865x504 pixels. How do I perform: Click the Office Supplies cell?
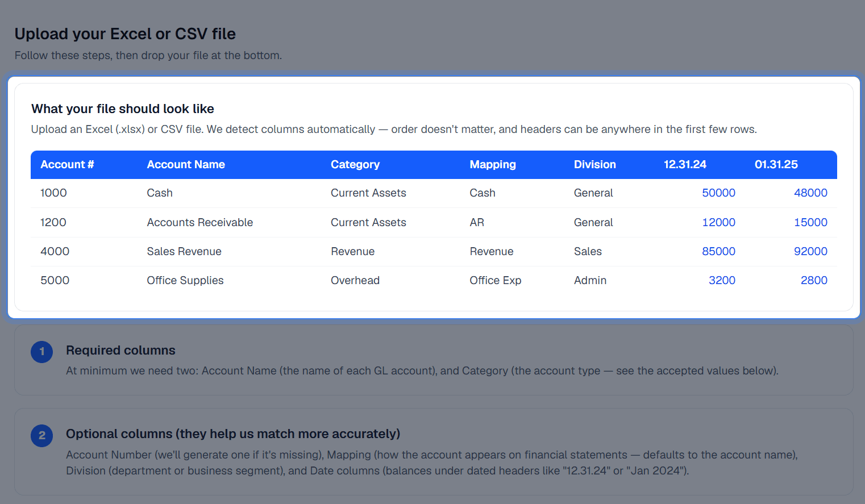[185, 281]
